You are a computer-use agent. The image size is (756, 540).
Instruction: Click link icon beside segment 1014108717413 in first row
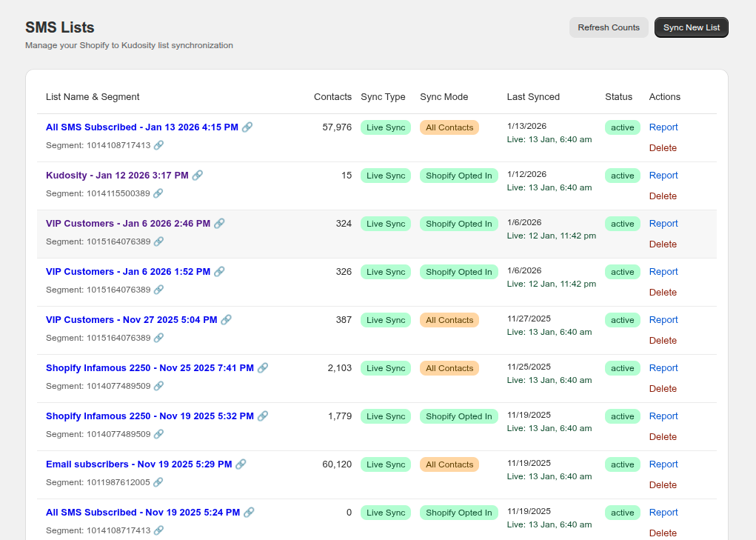click(x=158, y=145)
